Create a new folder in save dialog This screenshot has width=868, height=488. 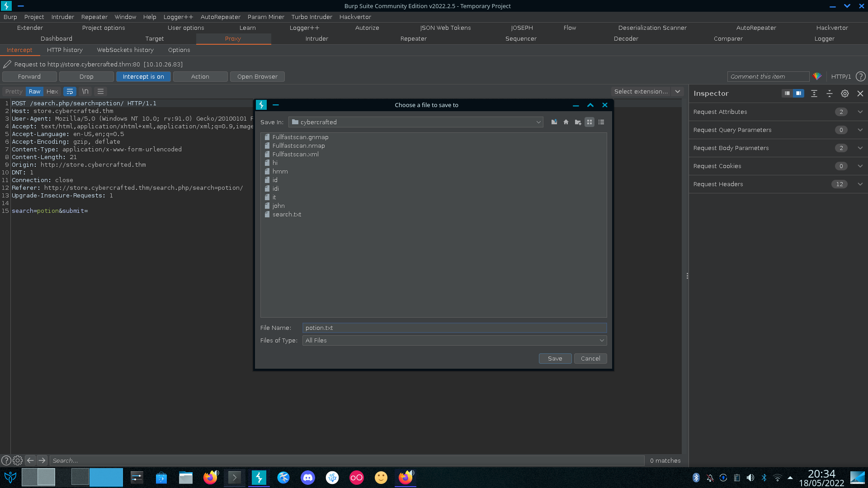[x=578, y=122]
